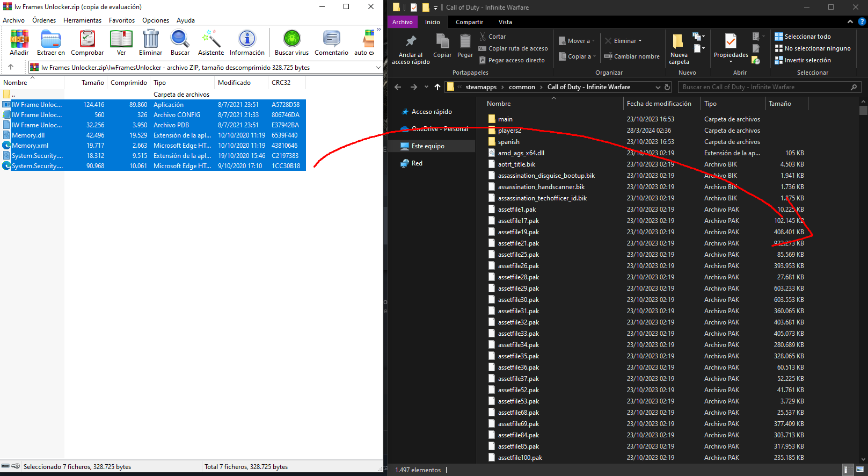Click the Explorer search box

pyautogui.click(x=770, y=87)
